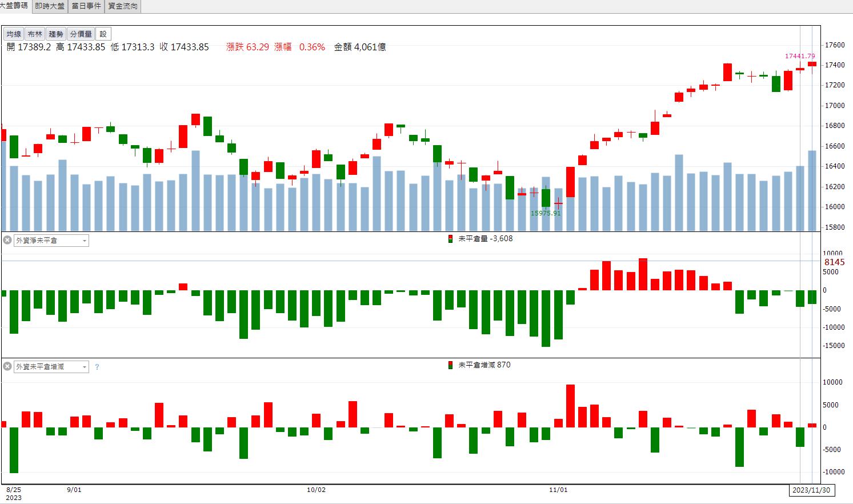The image size is (853, 504).
Task: Click the 漲跌 63.29 change value
Action: click(x=247, y=47)
